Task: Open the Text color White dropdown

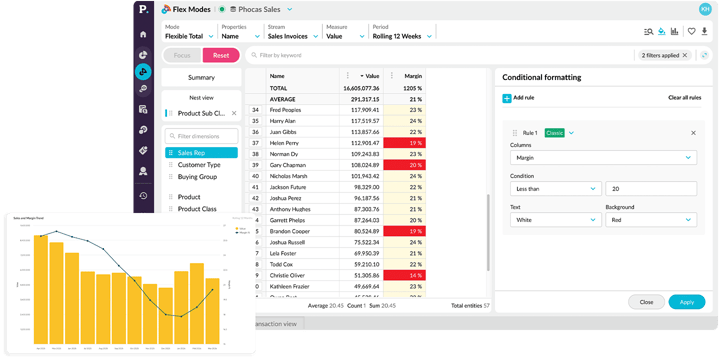Action: pos(556,220)
